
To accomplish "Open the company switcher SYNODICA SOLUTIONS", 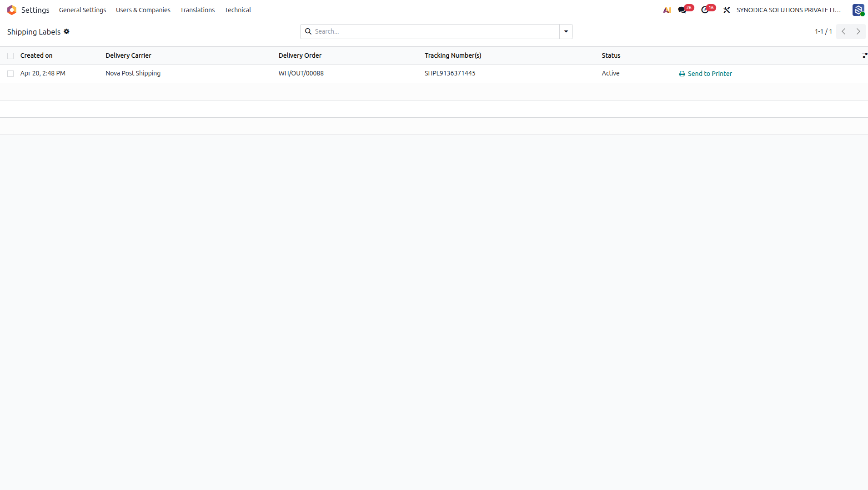I will [788, 10].
